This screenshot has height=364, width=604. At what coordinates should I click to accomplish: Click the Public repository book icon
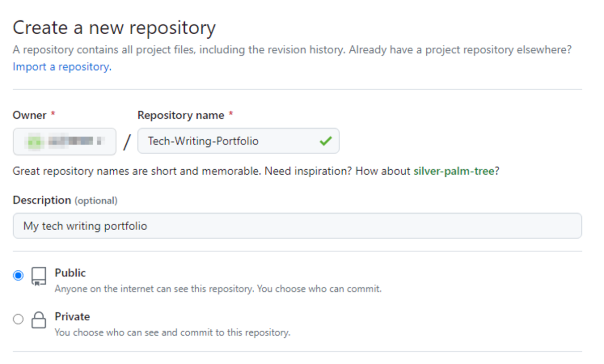click(x=39, y=276)
